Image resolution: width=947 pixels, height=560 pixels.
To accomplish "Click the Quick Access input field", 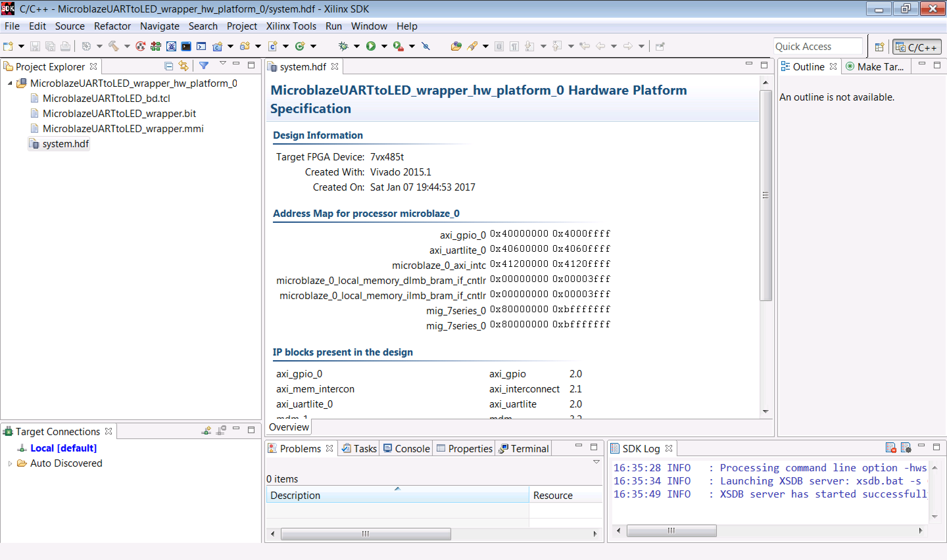I will pos(817,46).
